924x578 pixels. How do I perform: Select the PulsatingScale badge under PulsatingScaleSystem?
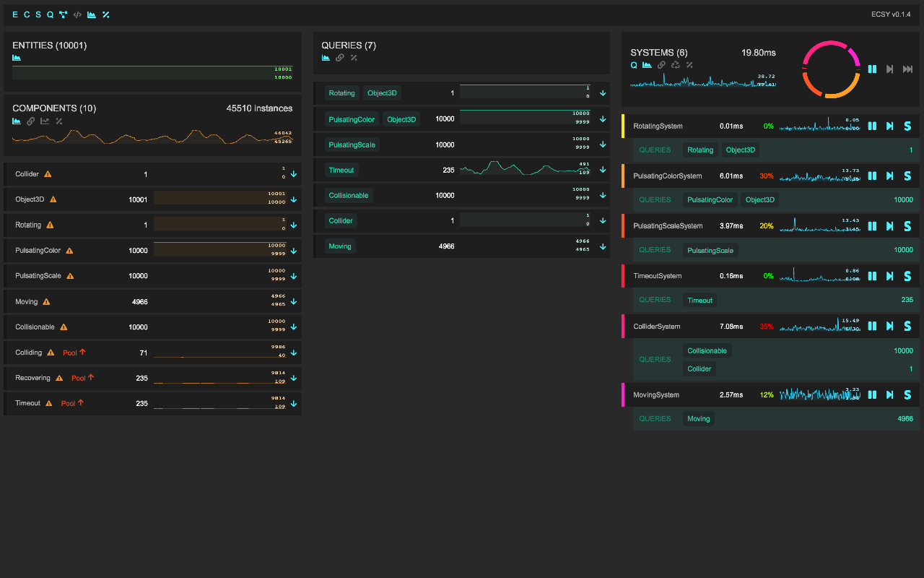point(710,249)
